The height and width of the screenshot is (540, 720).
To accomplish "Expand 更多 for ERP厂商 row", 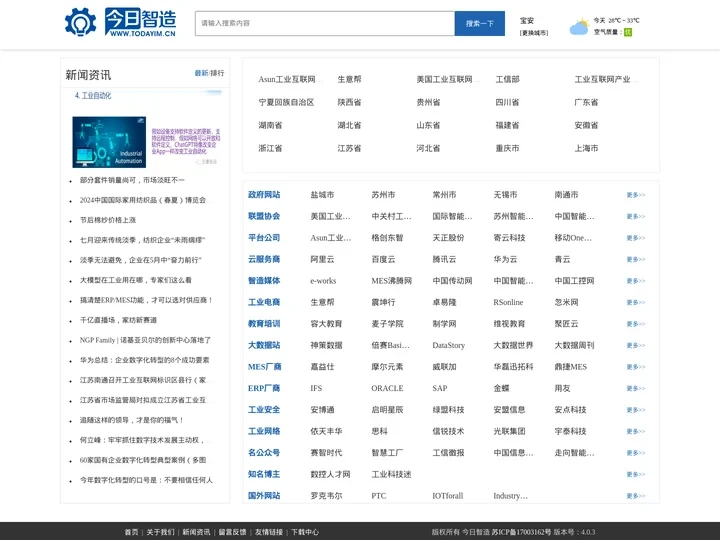I will (636, 388).
